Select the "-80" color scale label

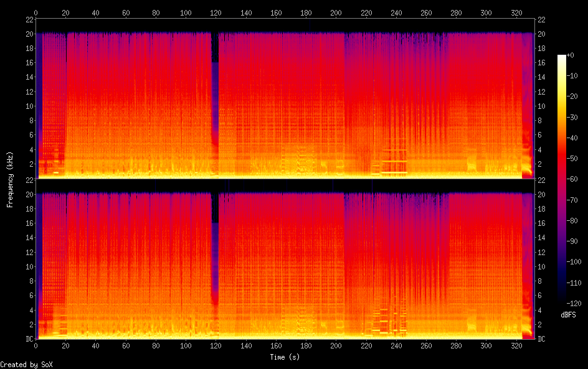(x=572, y=221)
